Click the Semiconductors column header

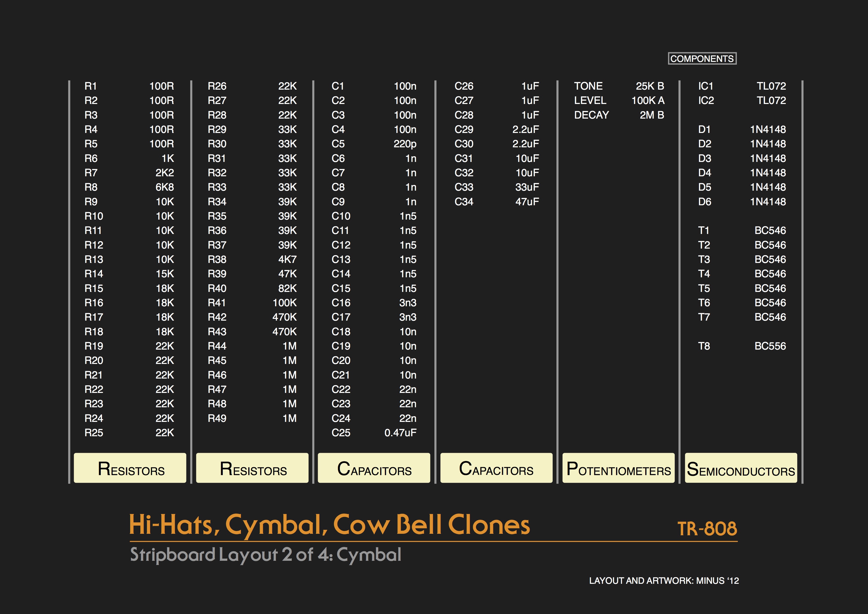[x=741, y=468]
